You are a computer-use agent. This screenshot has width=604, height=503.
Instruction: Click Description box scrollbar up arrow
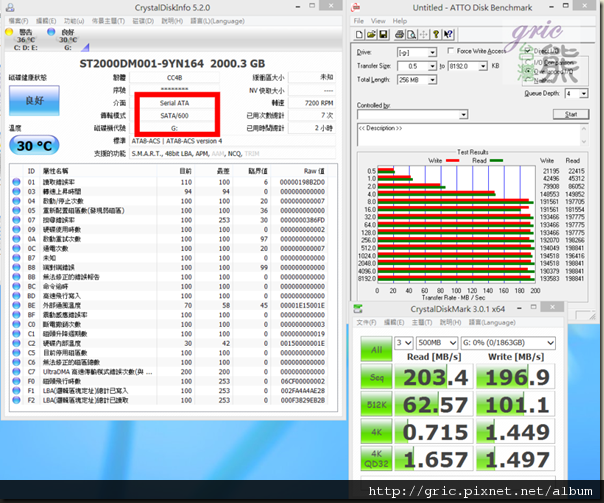pyautogui.click(x=584, y=129)
